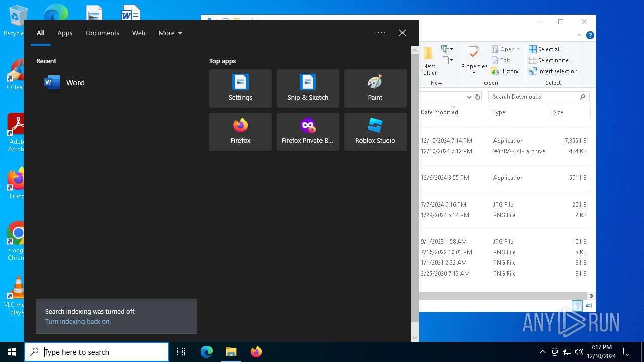Open the volume tray icon

[x=579, y=352]
